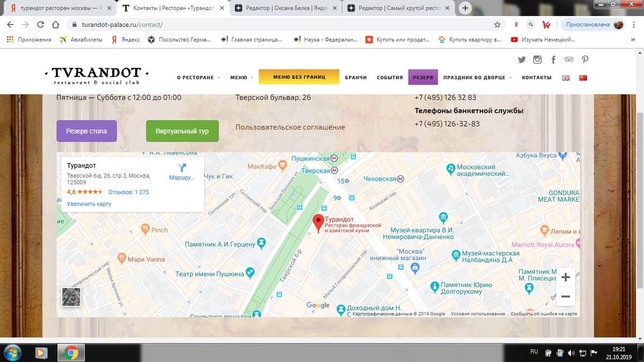Open the Контакты menu item
The height and width of the screenshot is (362, 644).
(537, 78)
